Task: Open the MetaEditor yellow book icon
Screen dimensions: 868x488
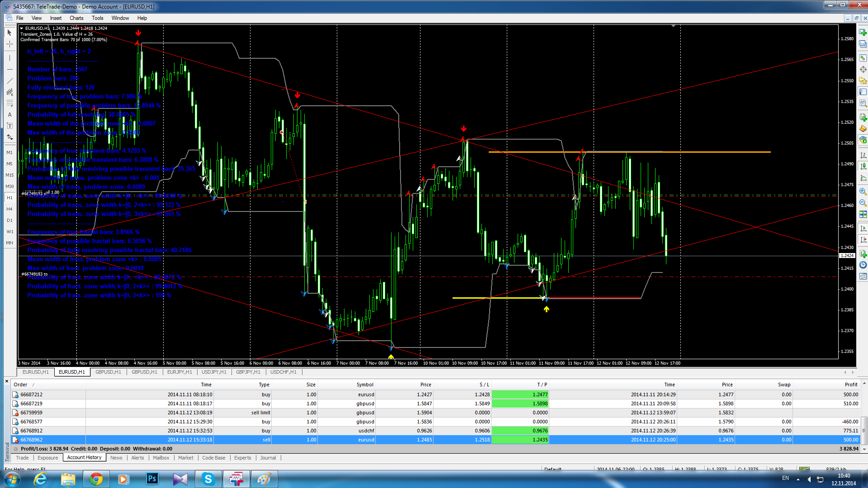Action: [x=863, y=129]
